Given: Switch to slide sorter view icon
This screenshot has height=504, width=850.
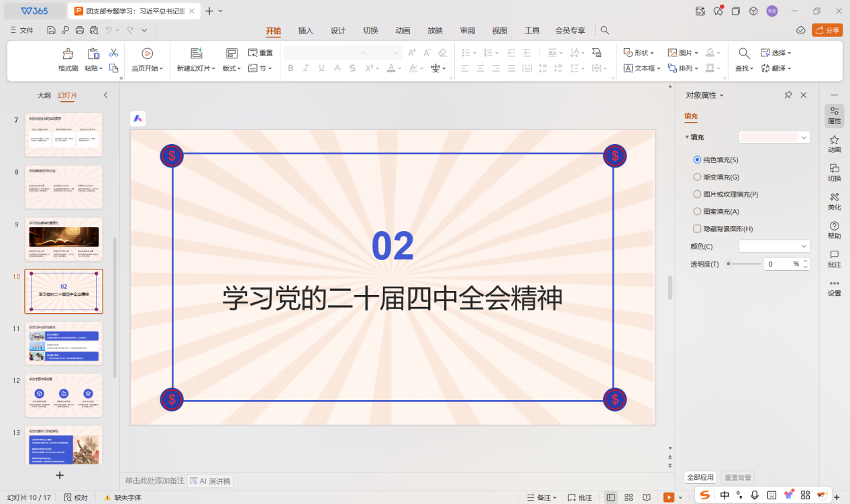Looking at the screenshot, I should pyautogui.click(x=629, y=497).
